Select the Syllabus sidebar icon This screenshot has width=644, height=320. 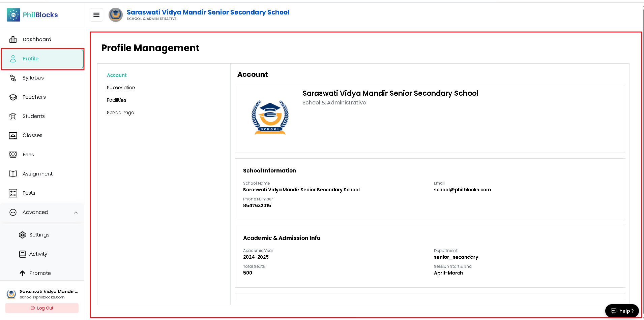point(13,78)
